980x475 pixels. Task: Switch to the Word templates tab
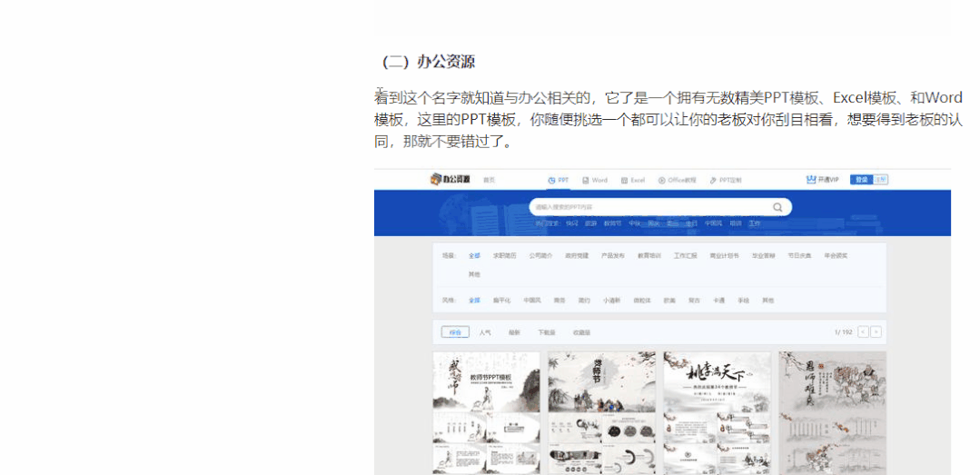pyautogui.click(x=595, y=180)
